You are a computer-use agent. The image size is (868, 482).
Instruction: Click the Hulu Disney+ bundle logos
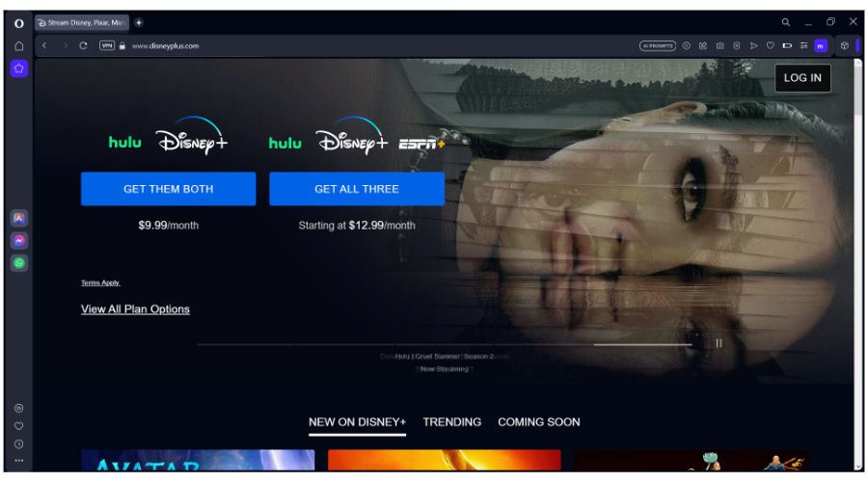click(x=168, y=137)
